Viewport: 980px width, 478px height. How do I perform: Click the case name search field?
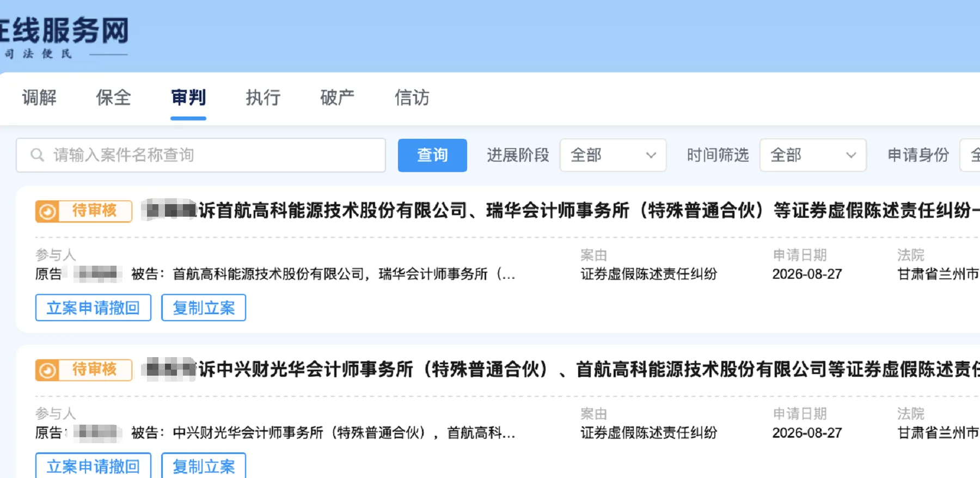[x=201, y=155]
